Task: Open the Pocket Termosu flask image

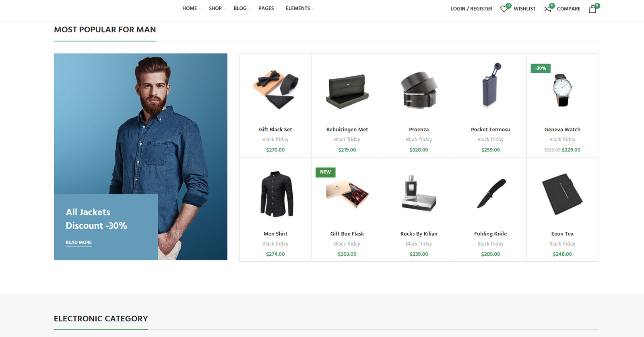Action: point(491,85)
